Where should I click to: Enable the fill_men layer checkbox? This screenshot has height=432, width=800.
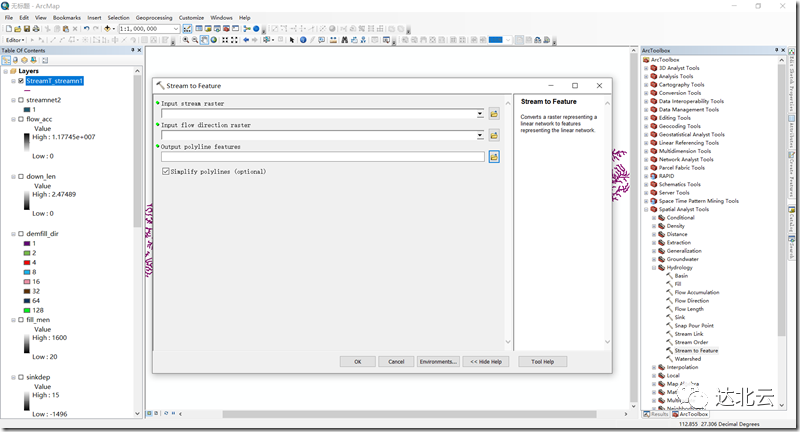click(21, 320)
